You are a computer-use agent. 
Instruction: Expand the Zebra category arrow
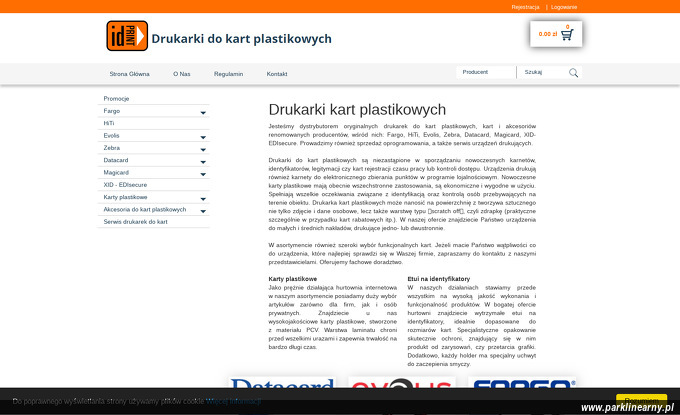(203, 150)
